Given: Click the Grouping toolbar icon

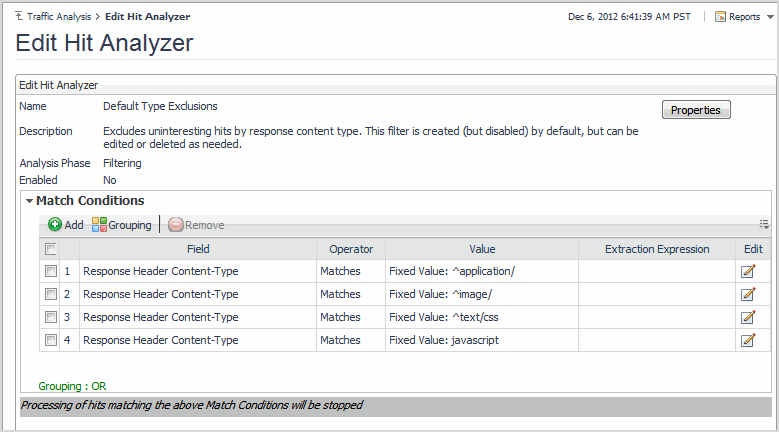Looking at the screenshot, I should pos(99,225).
